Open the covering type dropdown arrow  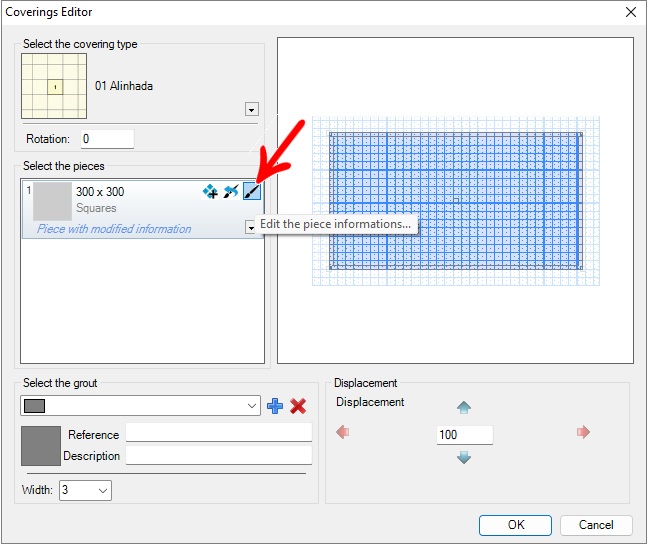[x=252, y=110]
